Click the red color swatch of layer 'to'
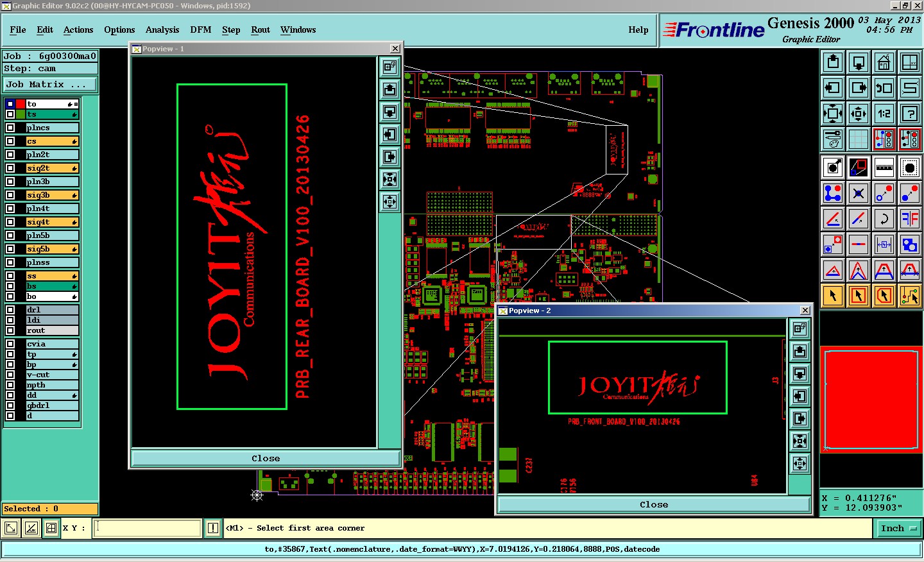 21,104
